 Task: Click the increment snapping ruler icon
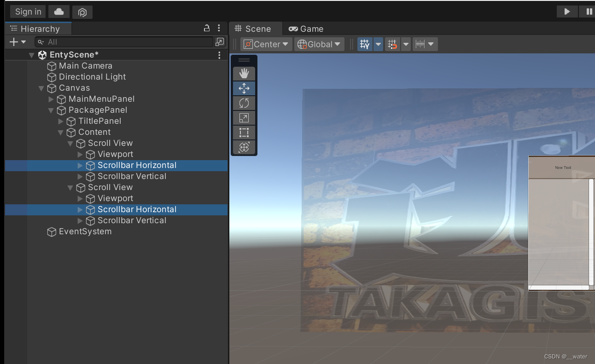(420, 44)
